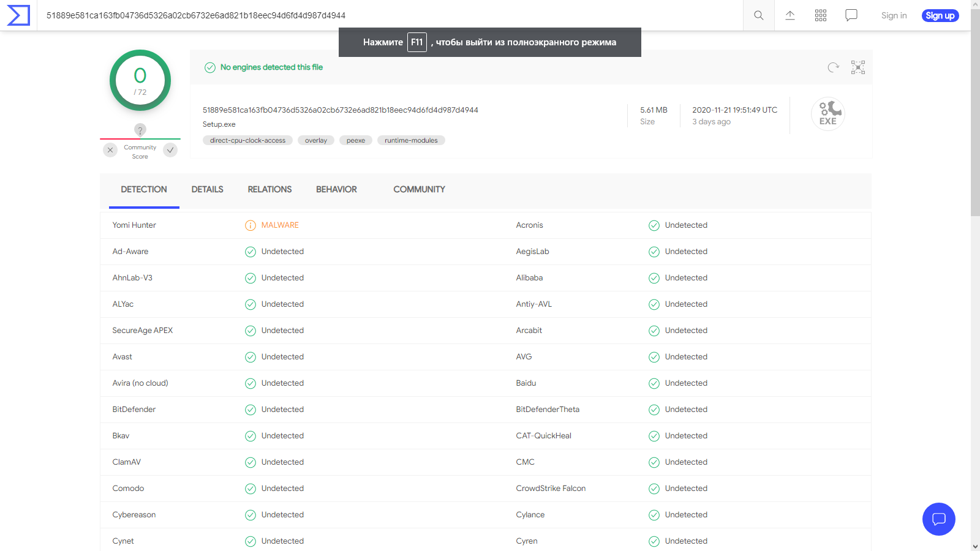Viewport: 980px width, 551px height.
Task: Click the EXE file type icon
Action: tap(827, 114)
